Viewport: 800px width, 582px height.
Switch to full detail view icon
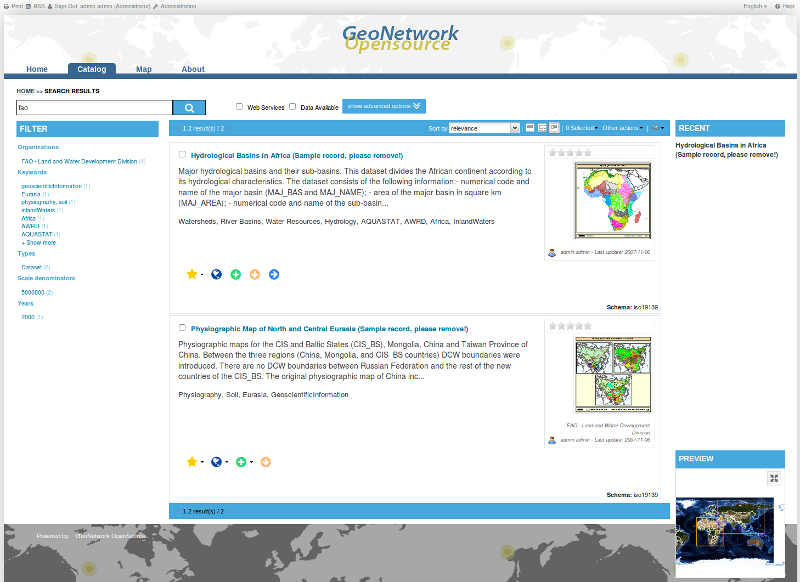(554, 128)
